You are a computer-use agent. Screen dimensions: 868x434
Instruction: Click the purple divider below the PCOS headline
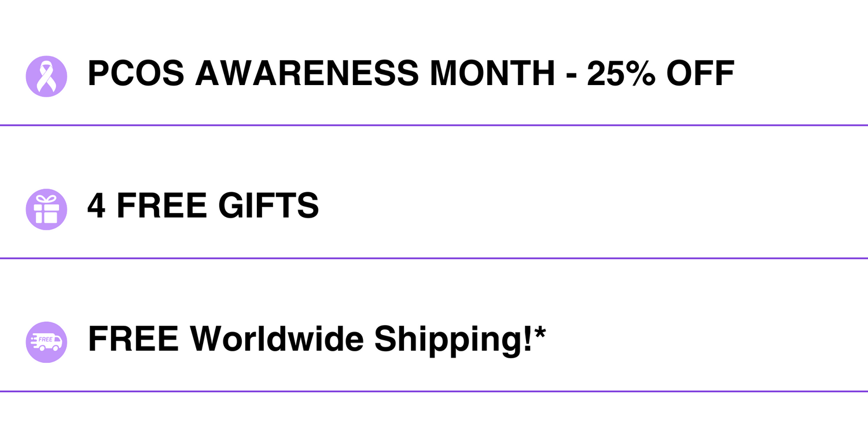434,125
